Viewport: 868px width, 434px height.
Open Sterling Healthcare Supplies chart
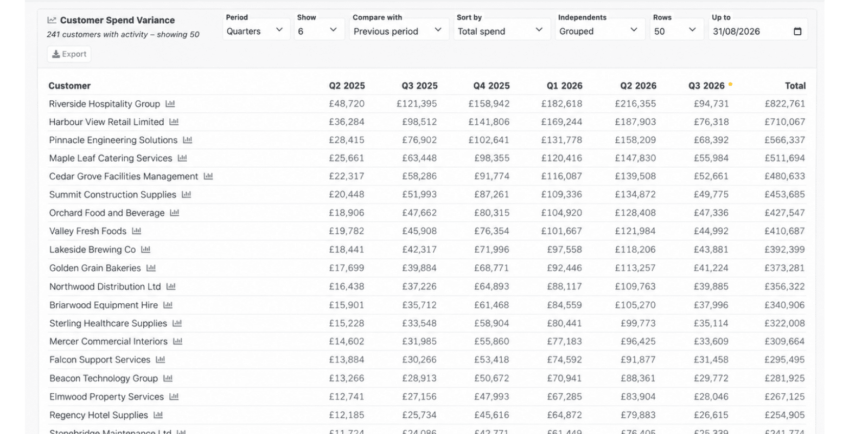(x=177, y=323)
